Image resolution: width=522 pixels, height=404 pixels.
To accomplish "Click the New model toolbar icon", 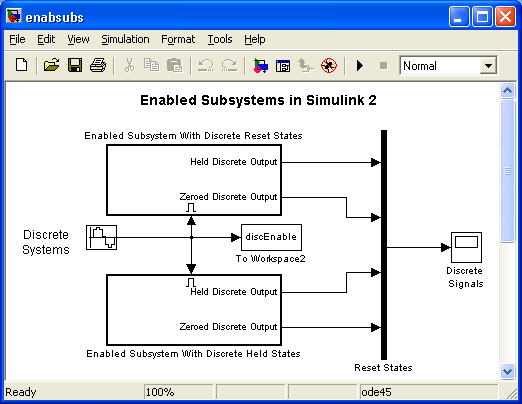I will pos(22,65).
